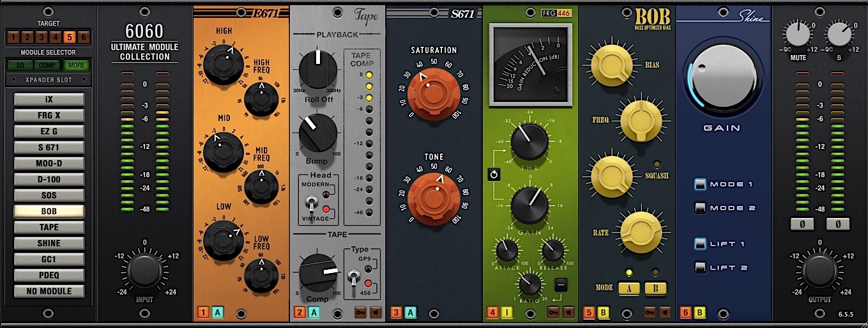The height and width of the screenshot is (328, 868).
Task: Choose the TAPE module from list
Action: pyautogui.click(x=49, y=227)
